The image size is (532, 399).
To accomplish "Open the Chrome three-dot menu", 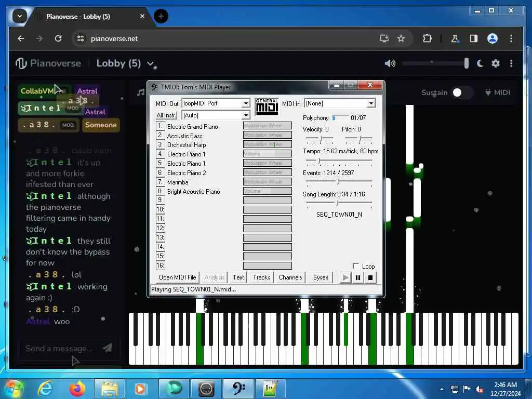I will [x=511, y=38].
